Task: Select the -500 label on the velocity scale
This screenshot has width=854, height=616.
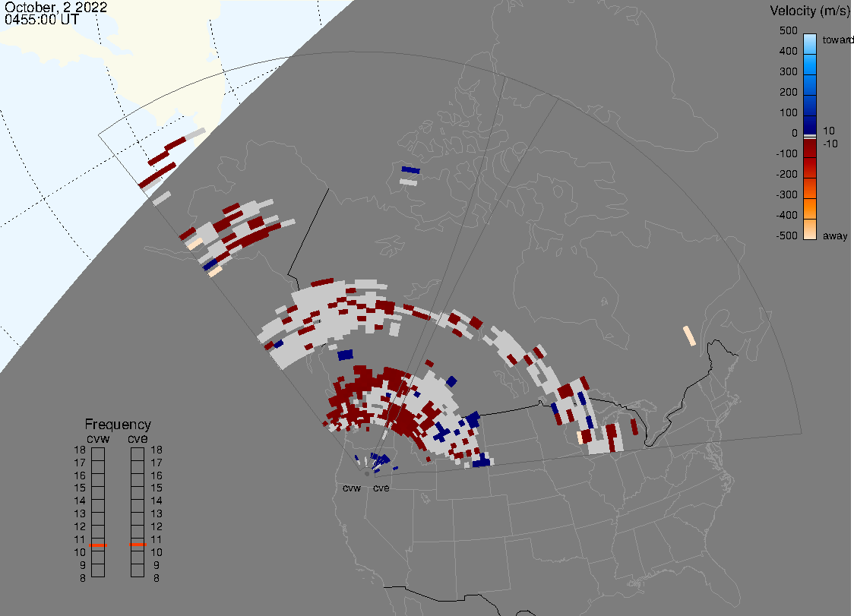Action: coord(786,235)
